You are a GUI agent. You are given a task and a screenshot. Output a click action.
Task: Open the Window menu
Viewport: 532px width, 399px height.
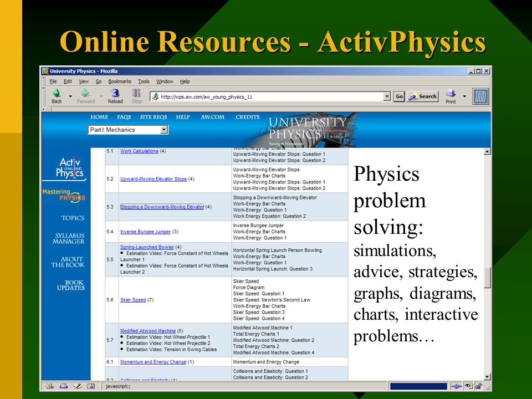pos(165,81)
